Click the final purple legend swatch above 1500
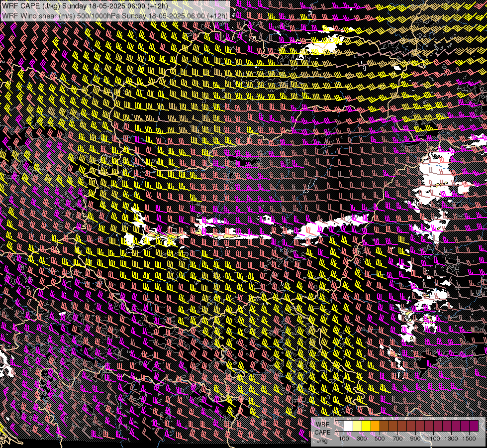487x448 pixels. [x=474, y=426]
